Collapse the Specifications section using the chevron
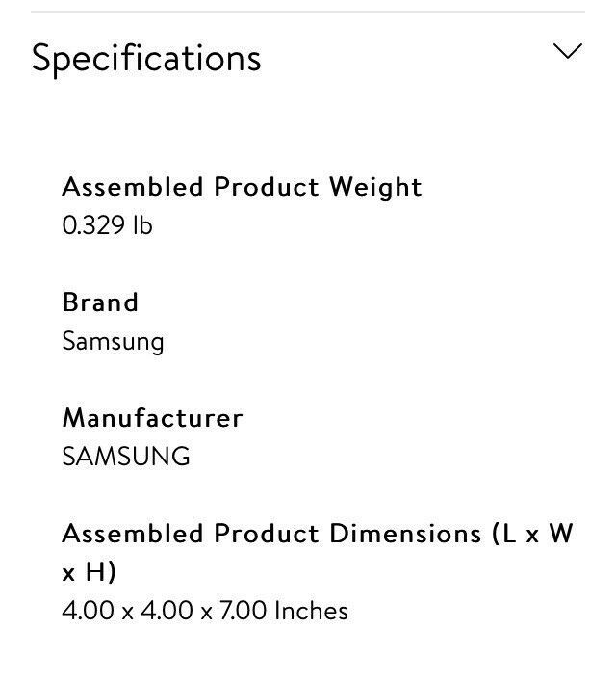This screenshot has width=616, height=682. click(x=567, y=51)
